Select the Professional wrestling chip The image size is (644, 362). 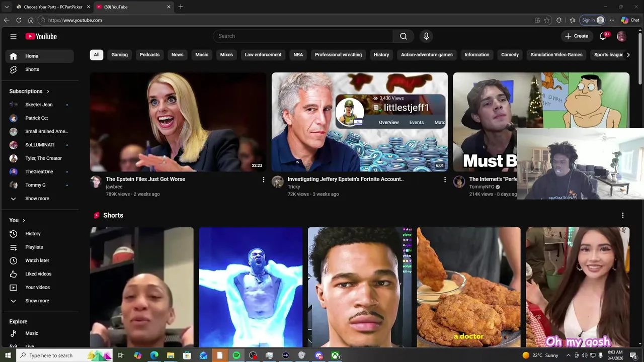tap(338, 55)
